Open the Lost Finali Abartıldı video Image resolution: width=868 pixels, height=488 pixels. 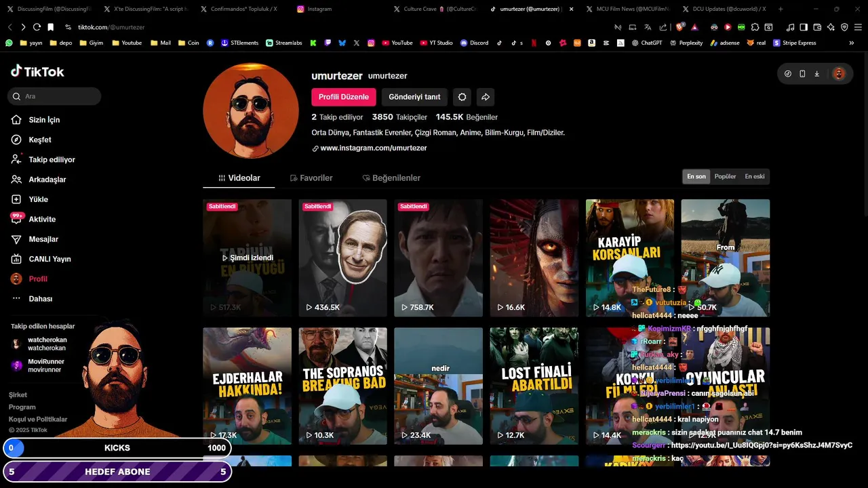[x=534, y=386]
